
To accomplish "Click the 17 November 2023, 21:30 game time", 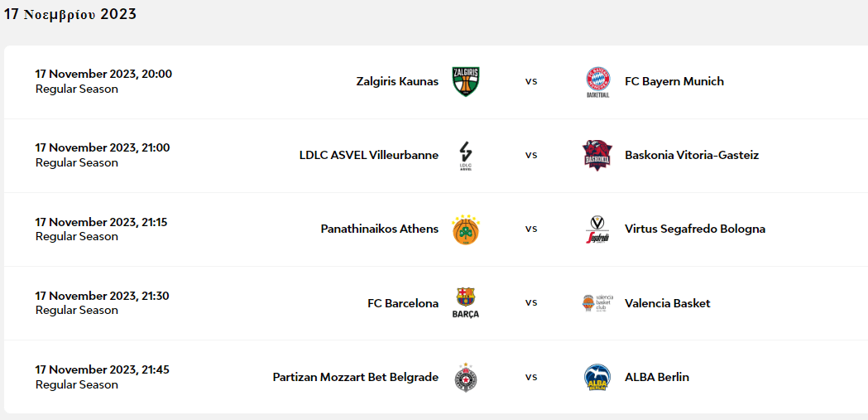I will 103,296.
